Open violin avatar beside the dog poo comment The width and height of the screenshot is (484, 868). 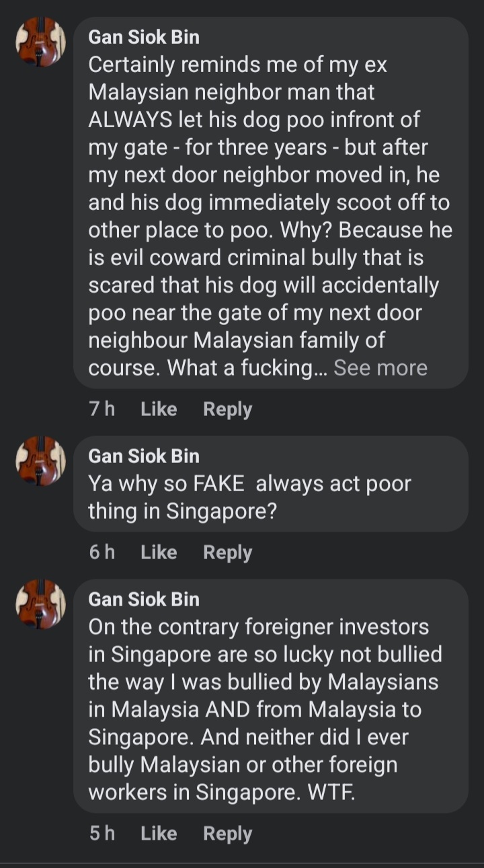point(40,42)
